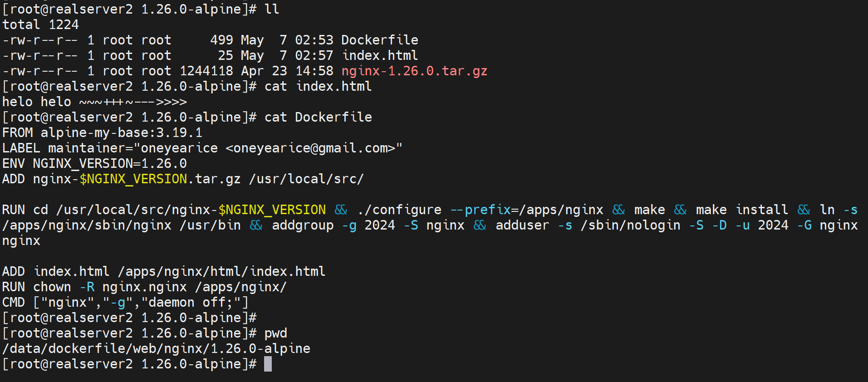Click index.html in the ll file listing

pyautogui.click(x=379, y=55)
